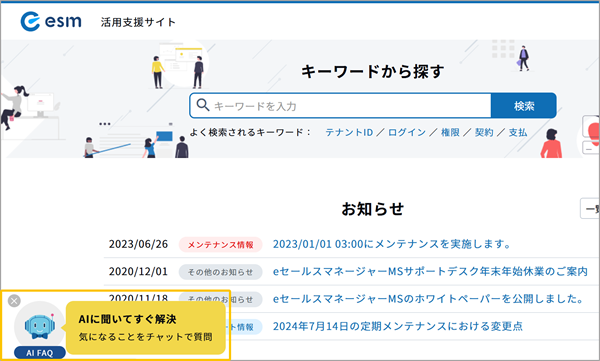Click the メンテナンス情報 category tag
The height and width of the screenshot is (361, 600).
220,245
